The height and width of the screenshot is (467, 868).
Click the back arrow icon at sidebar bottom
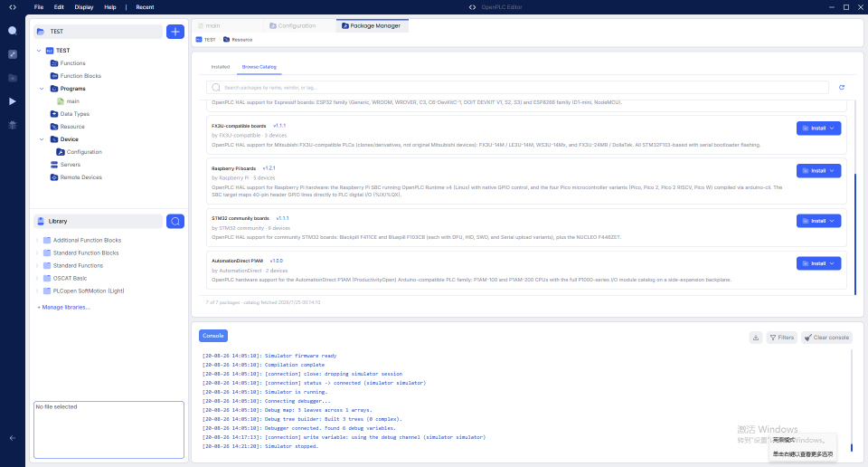[12, 438]
